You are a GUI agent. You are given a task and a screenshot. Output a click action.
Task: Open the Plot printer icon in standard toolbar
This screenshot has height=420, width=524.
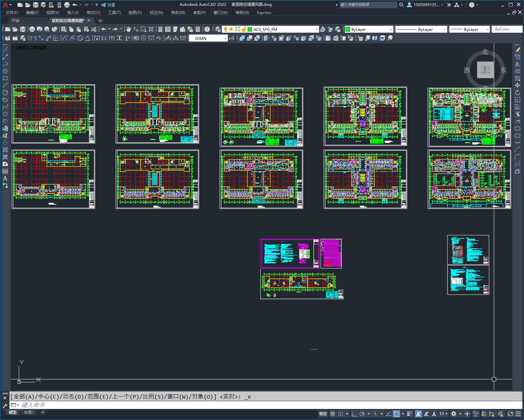[x=32, y=29]
